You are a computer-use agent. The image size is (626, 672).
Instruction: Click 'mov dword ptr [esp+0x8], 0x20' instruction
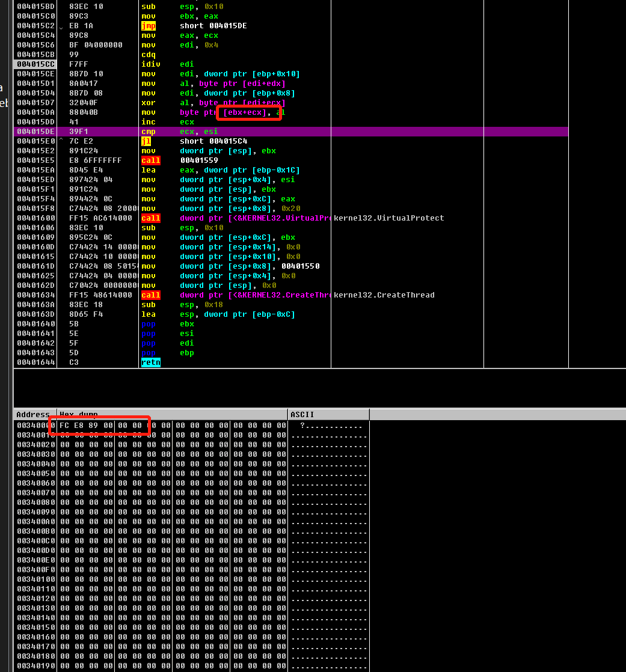(x=220, y=209)
